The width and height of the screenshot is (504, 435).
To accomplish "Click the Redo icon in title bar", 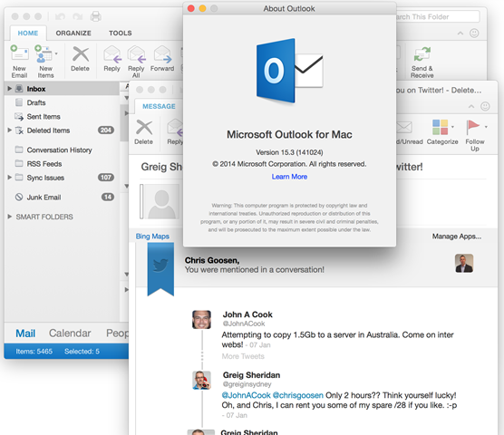I will coord(77,16).
